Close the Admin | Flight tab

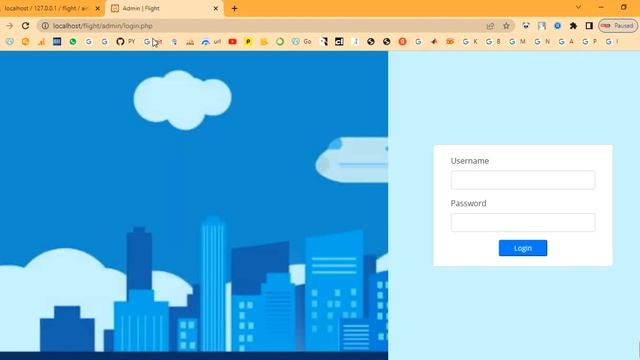[x=216, y=8]
